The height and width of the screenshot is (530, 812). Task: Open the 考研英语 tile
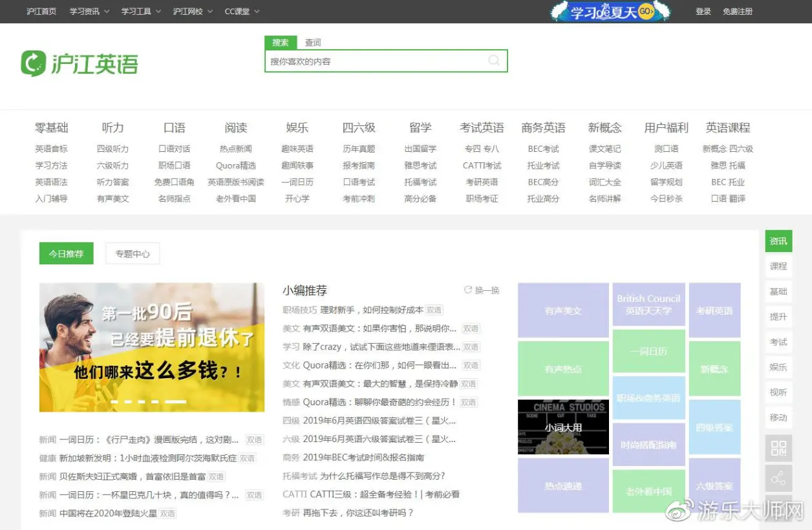click(714, 310)
